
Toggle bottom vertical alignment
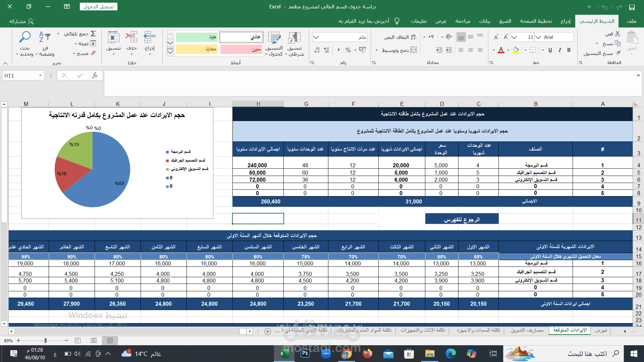(461, 37)
